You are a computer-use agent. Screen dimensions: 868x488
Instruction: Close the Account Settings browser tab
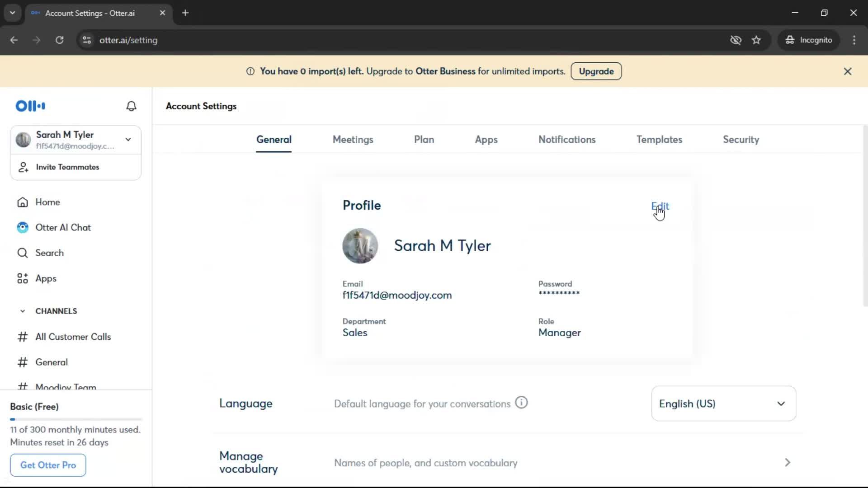coord(163,13)
